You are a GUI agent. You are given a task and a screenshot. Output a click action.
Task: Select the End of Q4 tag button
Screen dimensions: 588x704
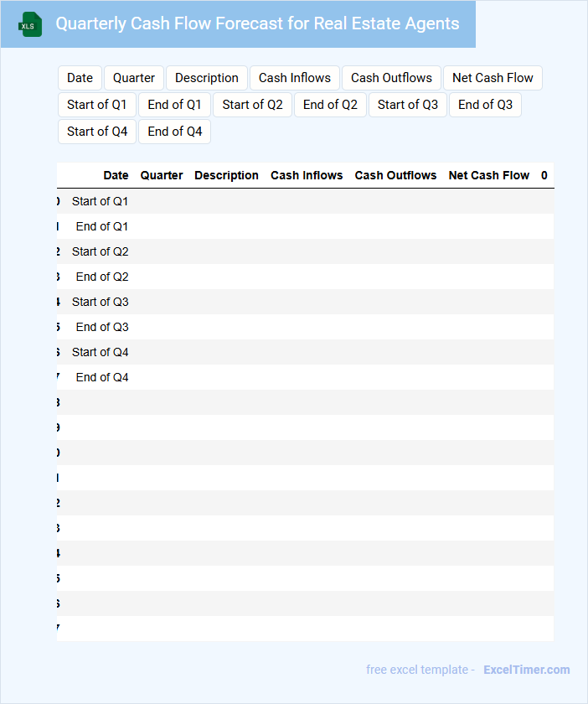(174, 132)
